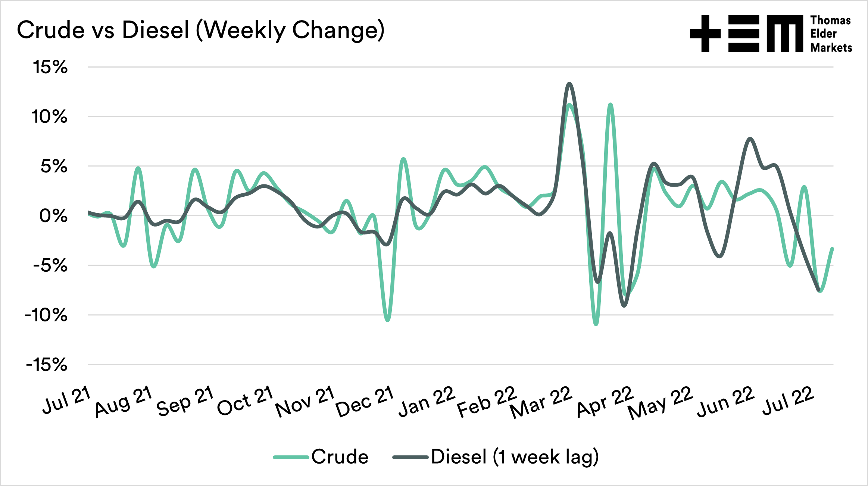This screenshot has height=486, width=868.
Task: Click the chart title Crude vs Diesel
Action: pyautogui.click(x=200, y=30)
